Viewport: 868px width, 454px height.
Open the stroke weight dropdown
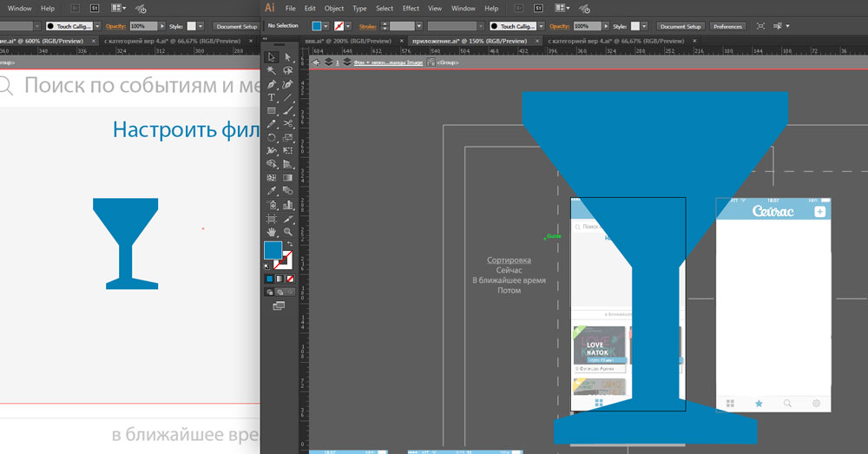419,26
